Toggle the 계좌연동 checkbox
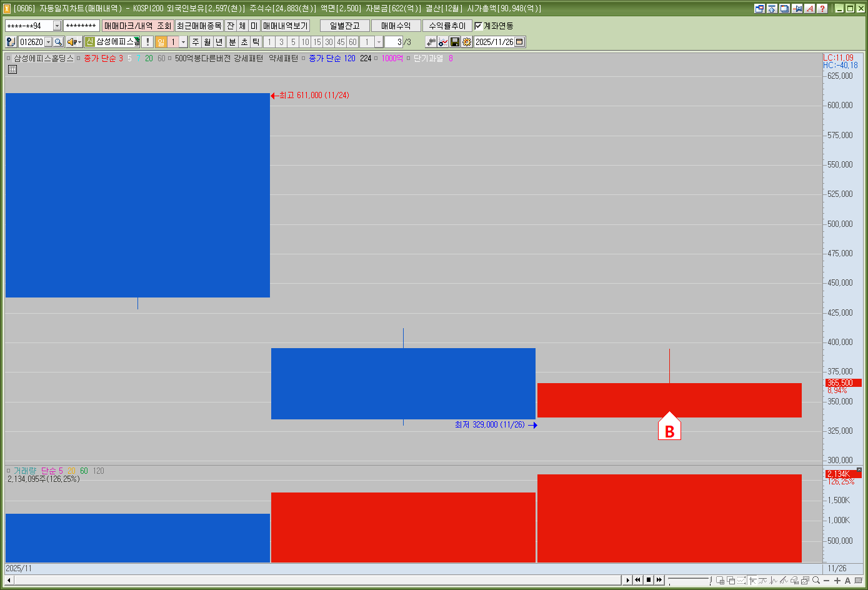 coord(478,26)
